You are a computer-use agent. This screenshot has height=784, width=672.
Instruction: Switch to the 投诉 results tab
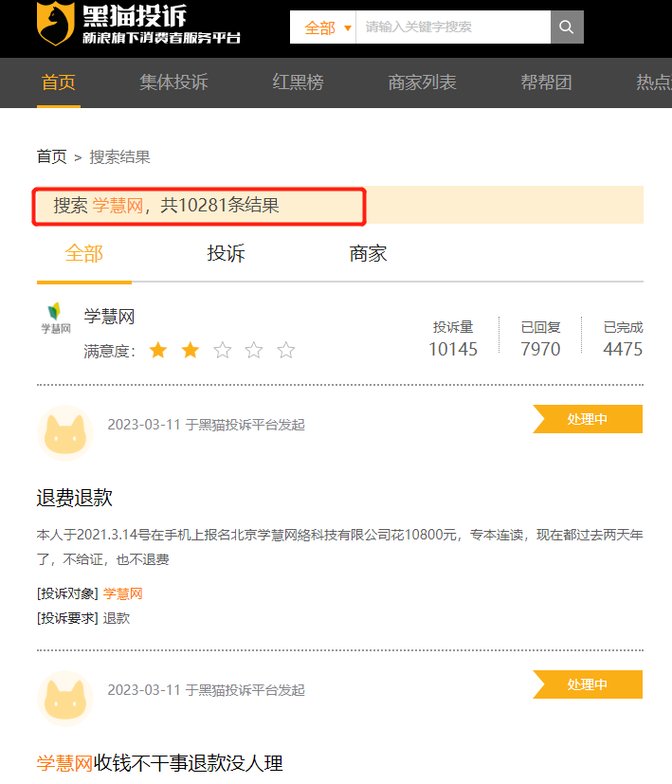coord(226,253)
